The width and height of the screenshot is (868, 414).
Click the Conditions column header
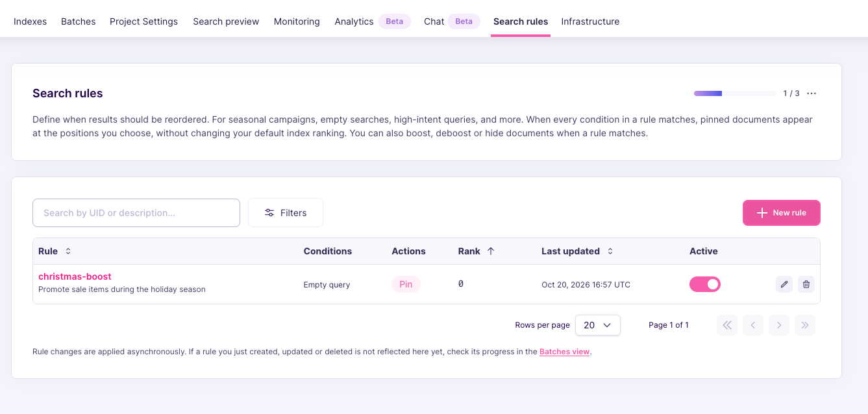(x=328, y=251)
